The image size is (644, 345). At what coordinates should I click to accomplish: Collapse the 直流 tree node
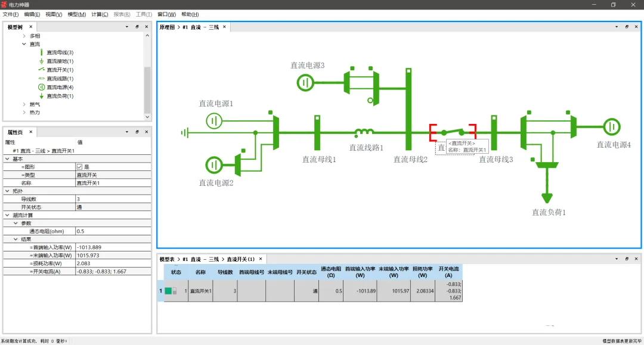[x=24, y=44]
